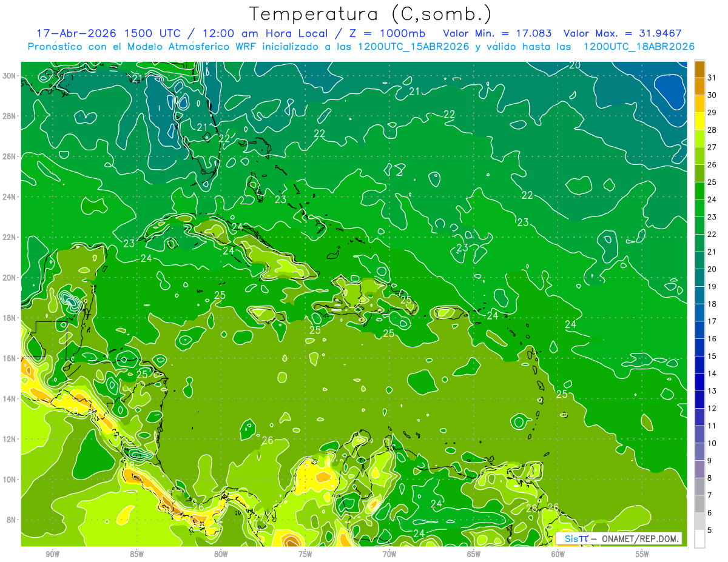The width and height of the screenshot is (728, 562).
Task: Click the 26 contour label near Panama
Action: point(198,507)
